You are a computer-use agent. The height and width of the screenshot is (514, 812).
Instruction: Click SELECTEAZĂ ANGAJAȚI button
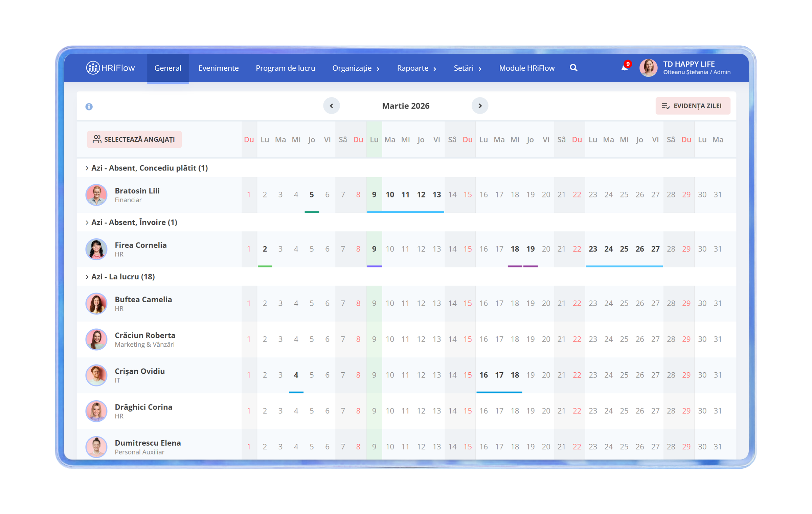pos(134,139)
